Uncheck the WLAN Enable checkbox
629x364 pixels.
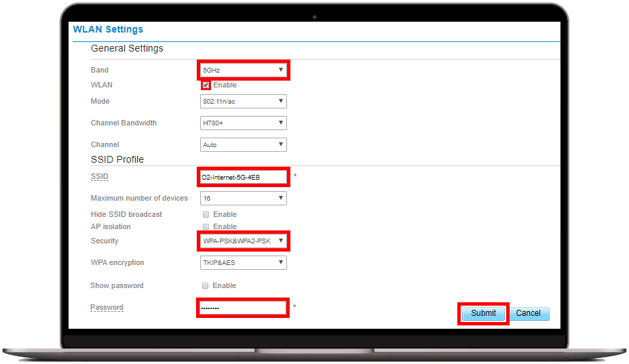[x=206, y=85]
